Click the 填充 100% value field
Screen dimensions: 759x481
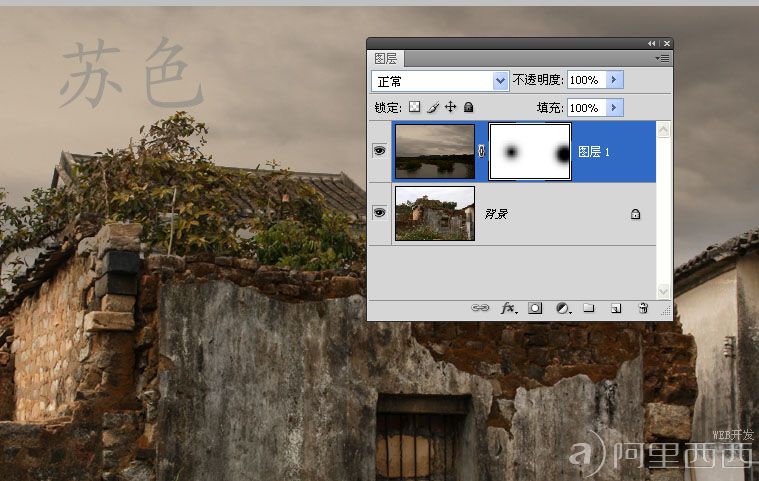[x=586, y=107]
